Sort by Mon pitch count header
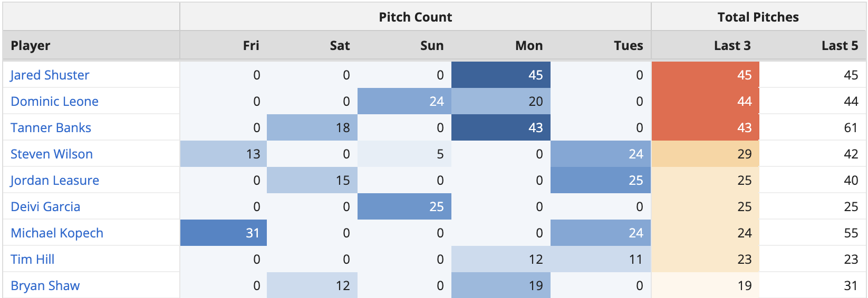868x298 pixels. point(528,46)
